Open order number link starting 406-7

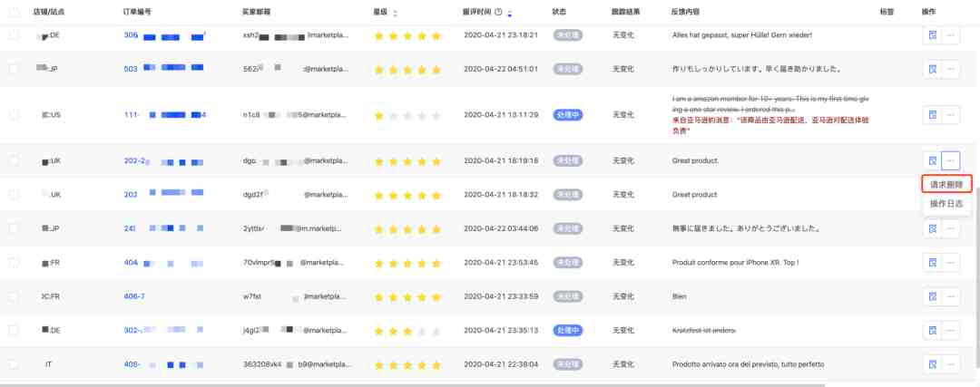click(x=134, y=296)
